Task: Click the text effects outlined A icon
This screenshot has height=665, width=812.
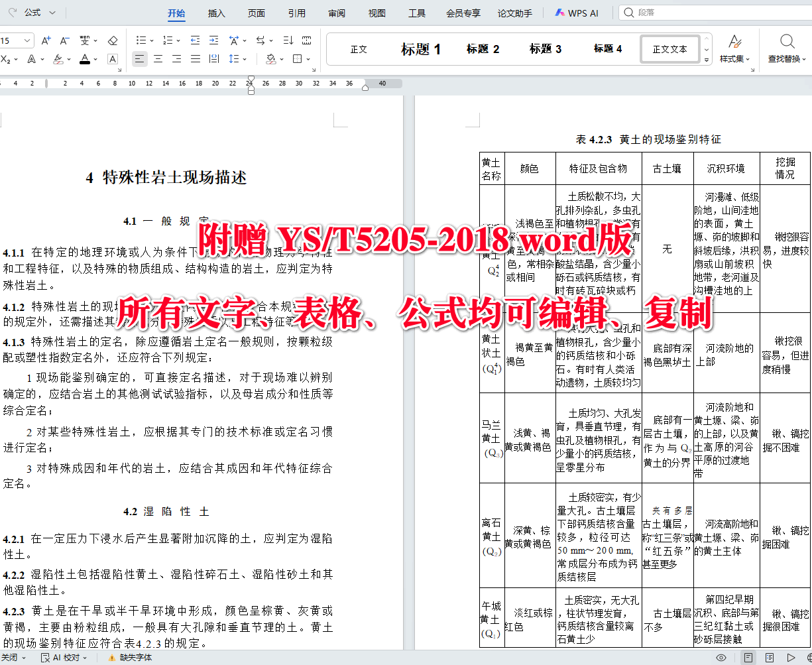Action: [x=31, y=59]
